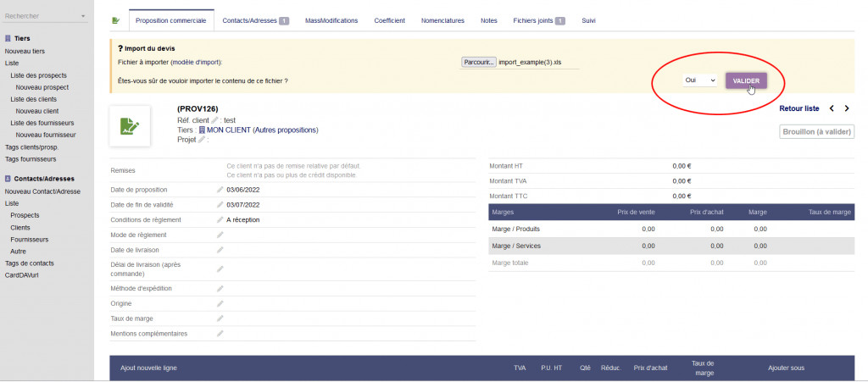Viewport: 868px width, 382px height.
Task: Edit Date de fin de validité pencil
Action: (x=220, y=204)
